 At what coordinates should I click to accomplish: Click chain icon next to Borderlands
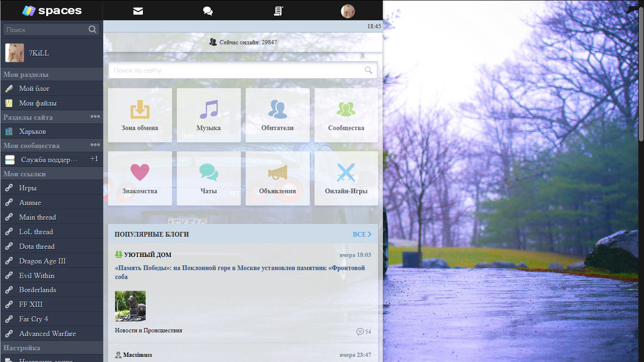(9, 290)
